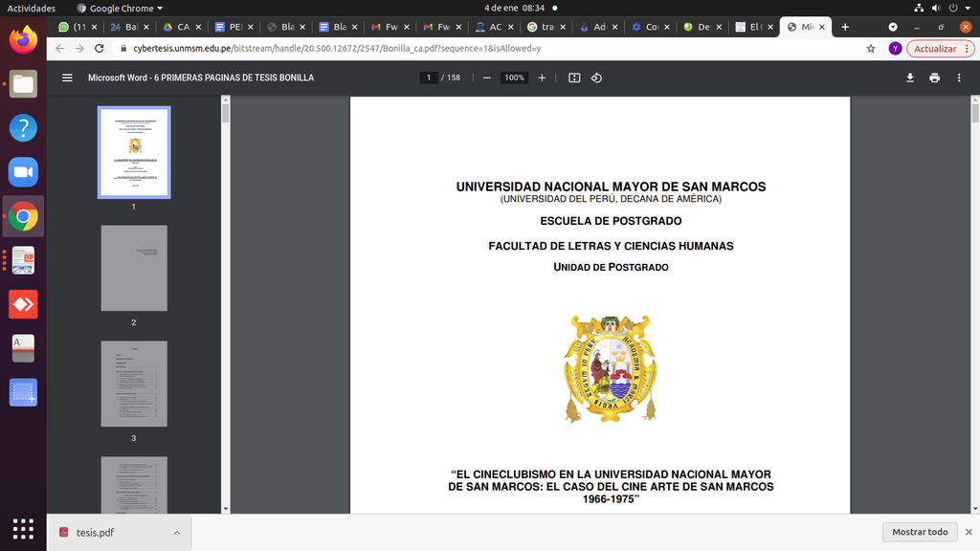The width and height of the screenshot is (980, 551).
Task: View site security lock information
Action: point(123,48)
